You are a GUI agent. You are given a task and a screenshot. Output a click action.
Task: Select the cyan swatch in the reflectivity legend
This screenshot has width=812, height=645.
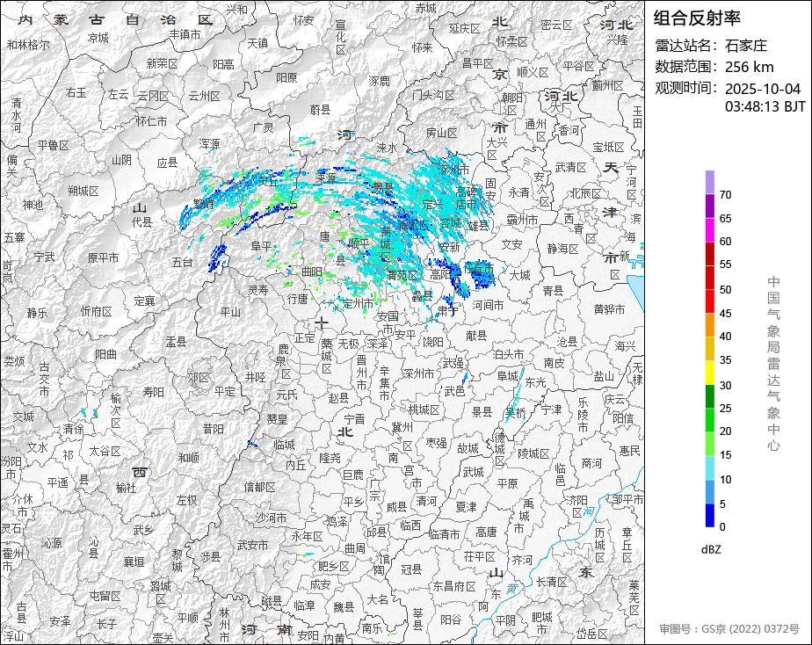pos(709,468)
